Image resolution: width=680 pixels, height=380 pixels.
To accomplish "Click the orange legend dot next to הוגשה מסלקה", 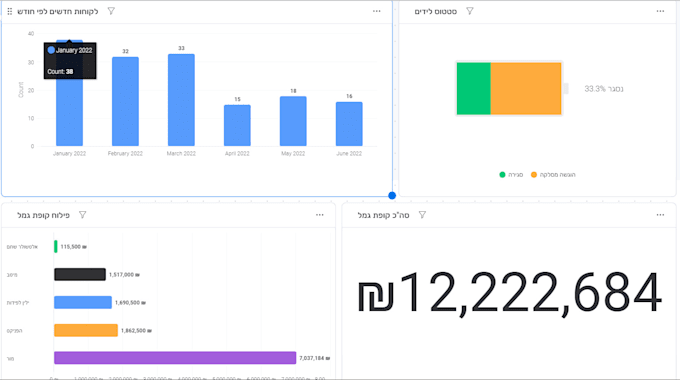I will (534, 175).
